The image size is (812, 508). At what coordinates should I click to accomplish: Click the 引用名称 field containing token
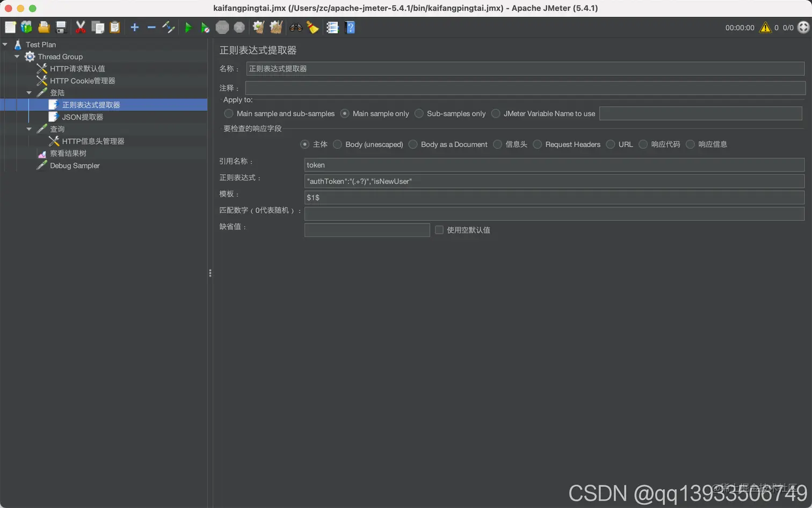coord(554,165)
